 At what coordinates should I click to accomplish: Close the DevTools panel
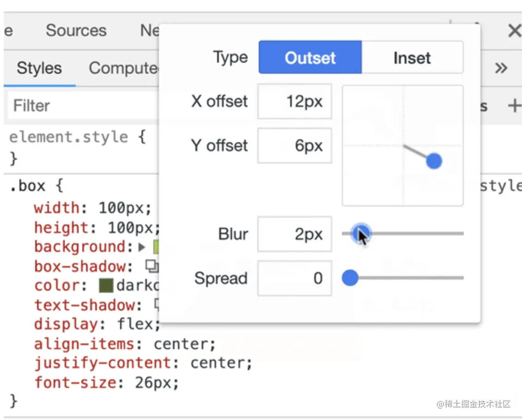tap(514, 31)
